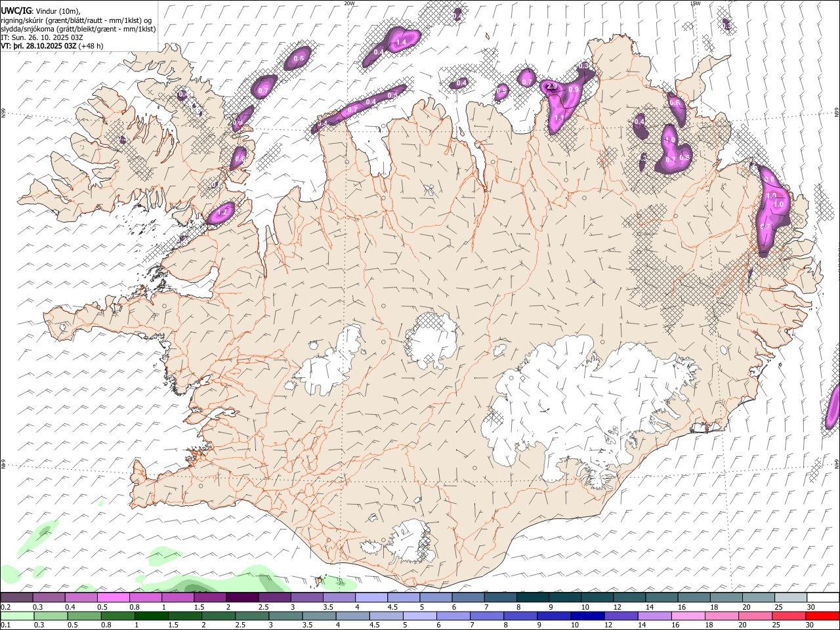Click the '1.2' precipitation value on the map
Viewport: 840px width, 630px height.
222,212
